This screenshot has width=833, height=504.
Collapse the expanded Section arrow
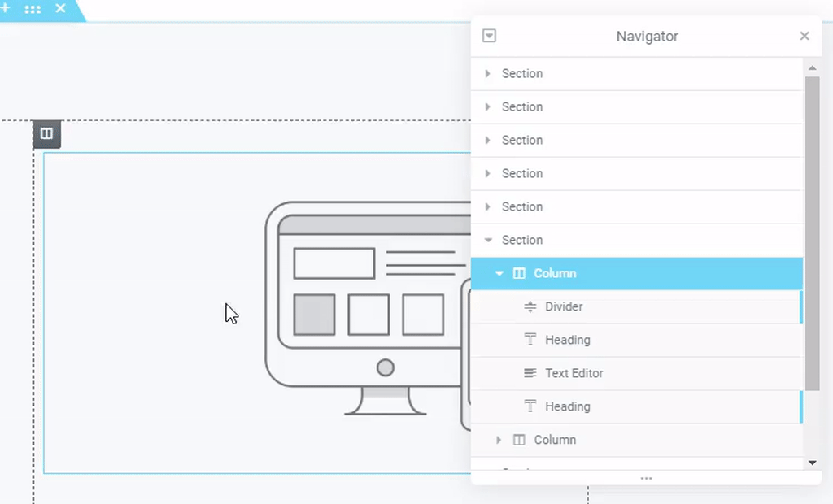487,241
